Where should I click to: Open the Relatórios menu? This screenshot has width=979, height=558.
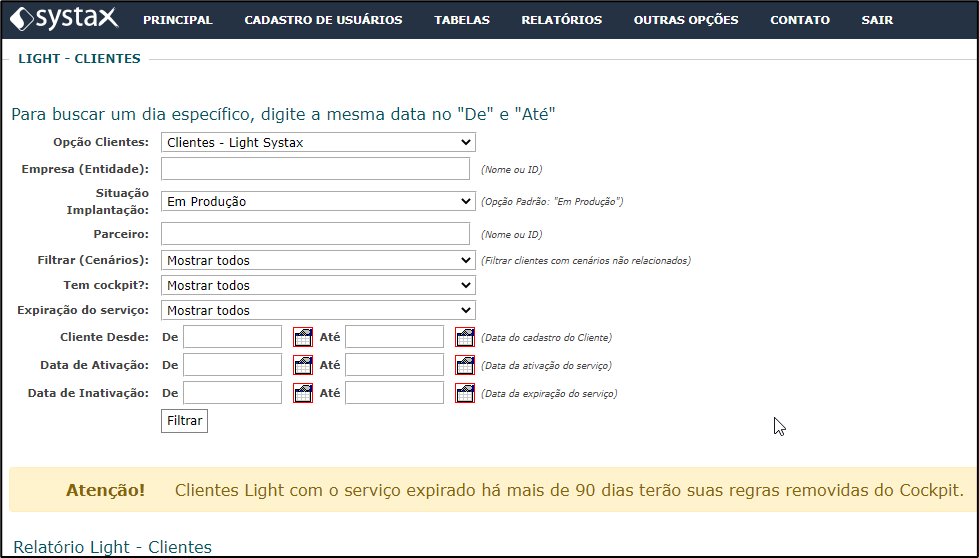click(x=561, y=20)
